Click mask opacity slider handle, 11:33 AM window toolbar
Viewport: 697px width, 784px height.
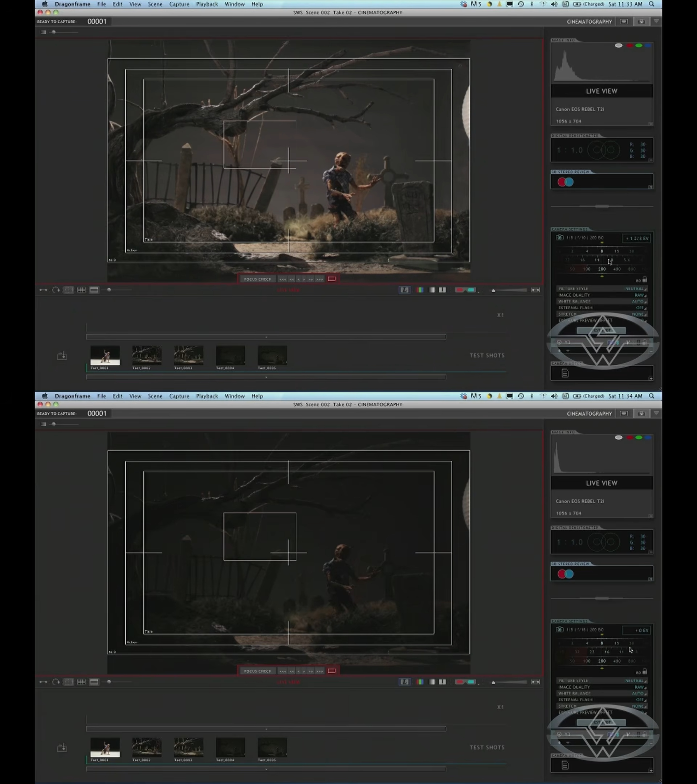pos(109,290)
